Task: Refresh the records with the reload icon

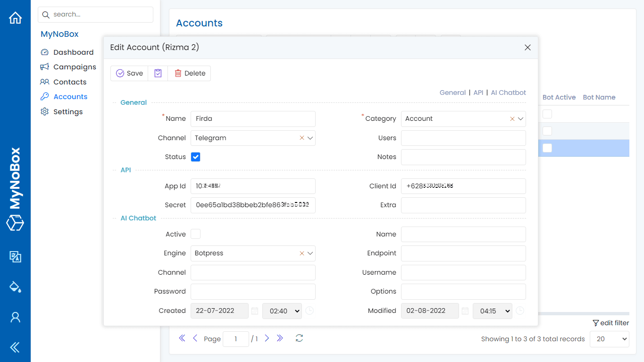Action: (299, 338)
